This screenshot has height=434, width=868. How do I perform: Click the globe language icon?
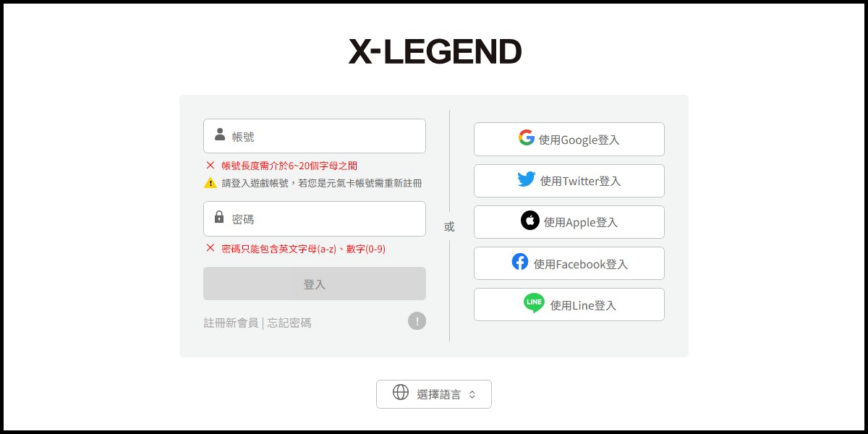click(401, 392)
